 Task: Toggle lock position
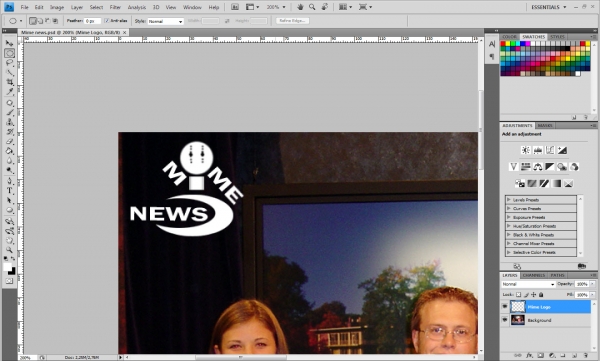534,295
